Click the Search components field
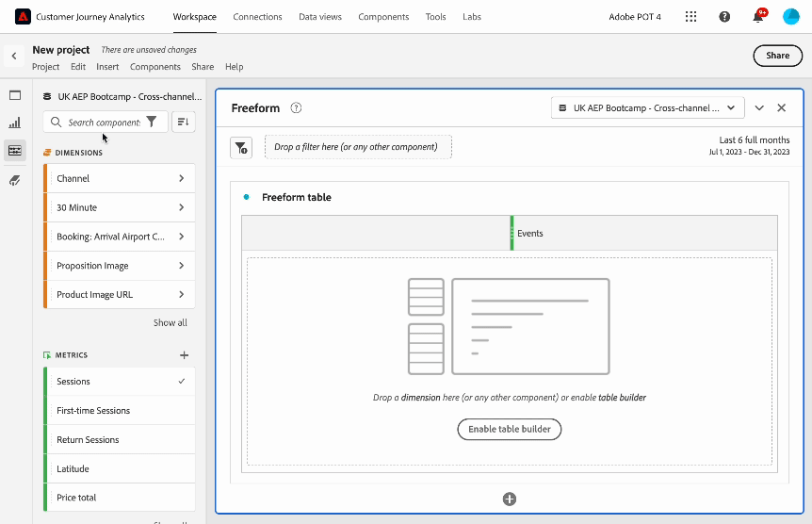 (104, 122)
